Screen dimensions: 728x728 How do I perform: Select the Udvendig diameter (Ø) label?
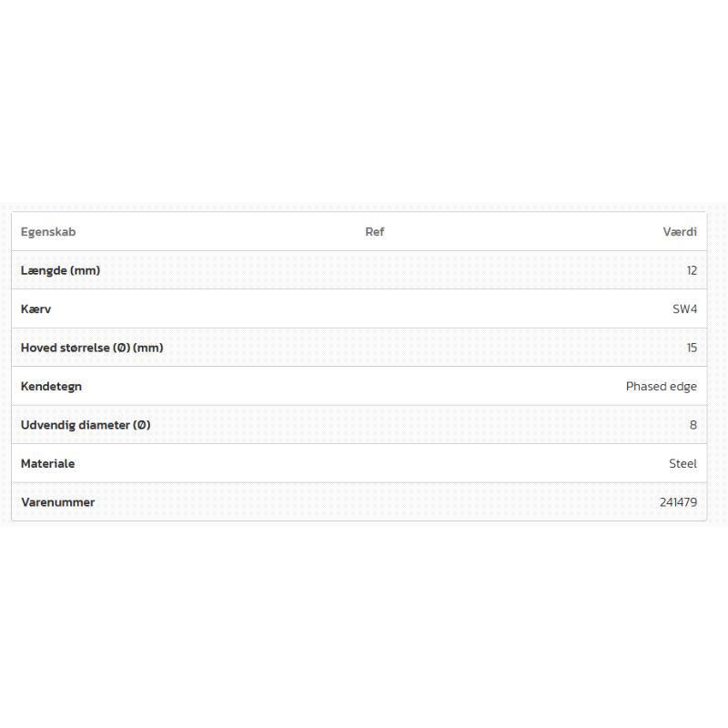pos(86,425)
